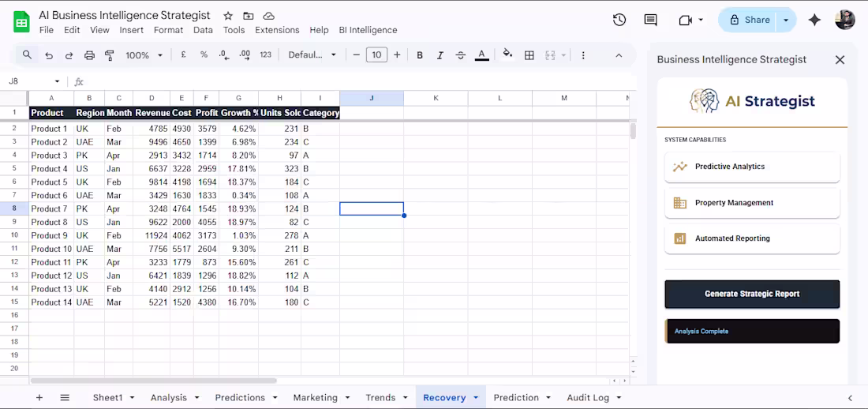The width and height of the screenshot is (868, 409).
Task: Open the zoom 100% dropdown
Action: (144, 55)
